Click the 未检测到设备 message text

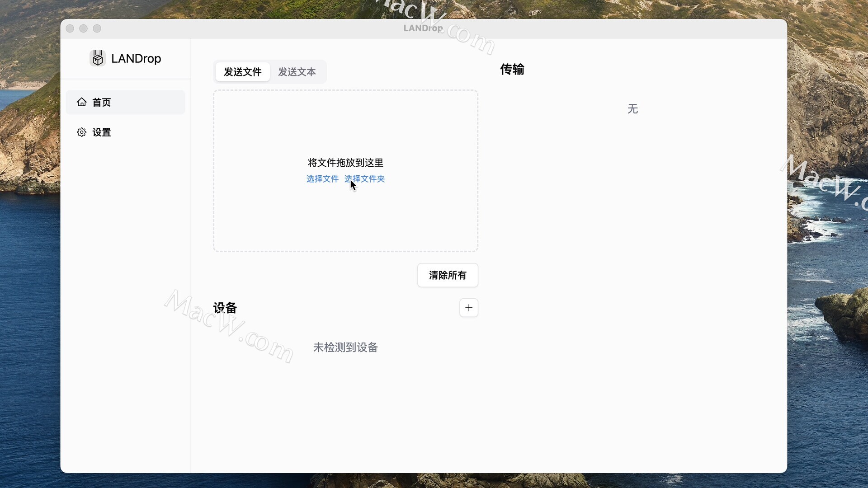(x=345, y=347)
